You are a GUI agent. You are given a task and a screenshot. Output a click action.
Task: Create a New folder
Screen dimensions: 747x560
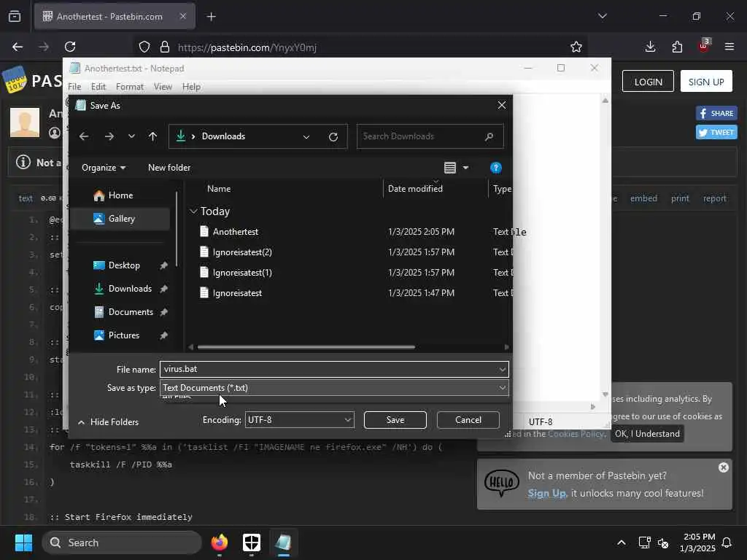tap(169, 168)
